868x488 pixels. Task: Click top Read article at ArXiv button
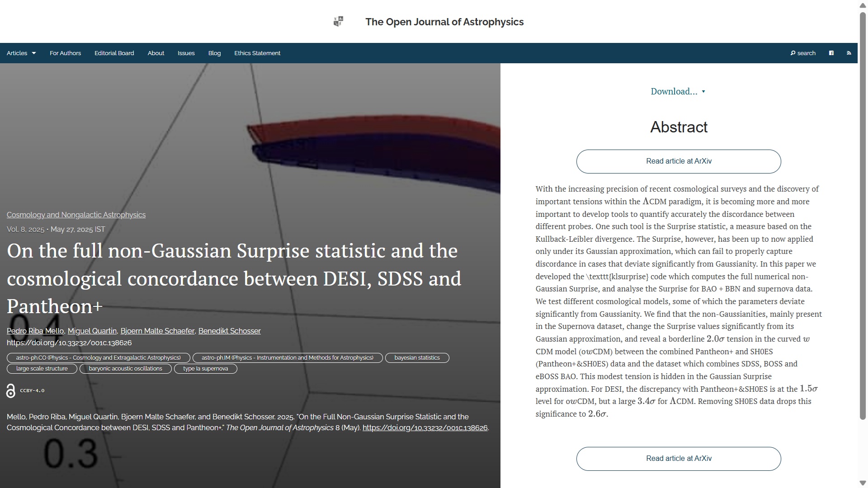point(678,161)
